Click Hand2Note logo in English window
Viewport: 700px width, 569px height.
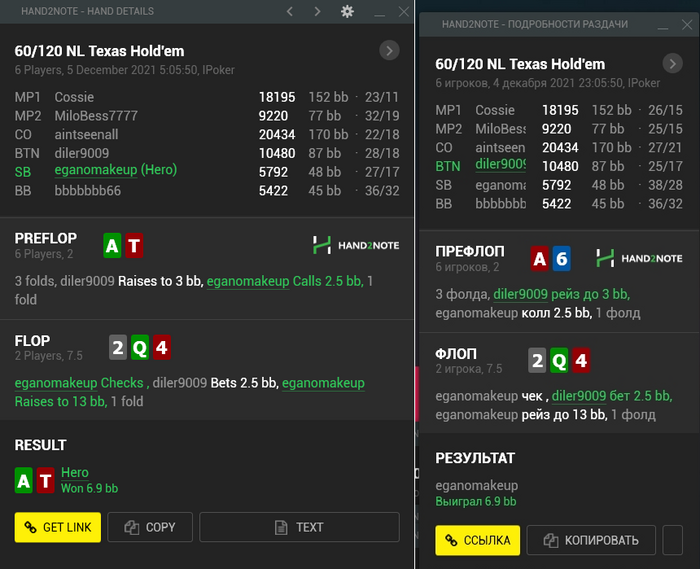click(356, 245)
